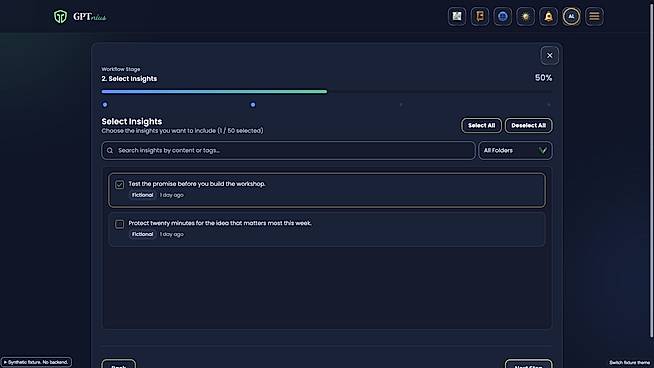This screenshot has height=368, width=654.
Task: Toggle the sun theme icon
Action: click(526, 17)
